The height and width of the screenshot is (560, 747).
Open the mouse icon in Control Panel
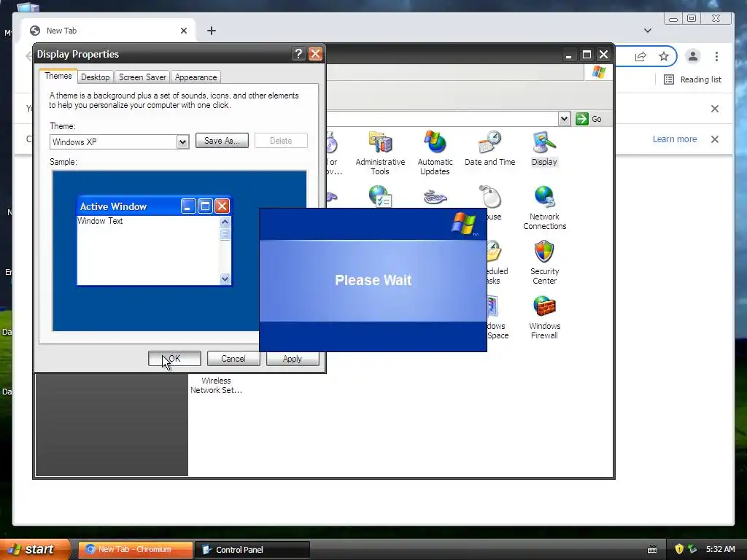click(489, 196)
